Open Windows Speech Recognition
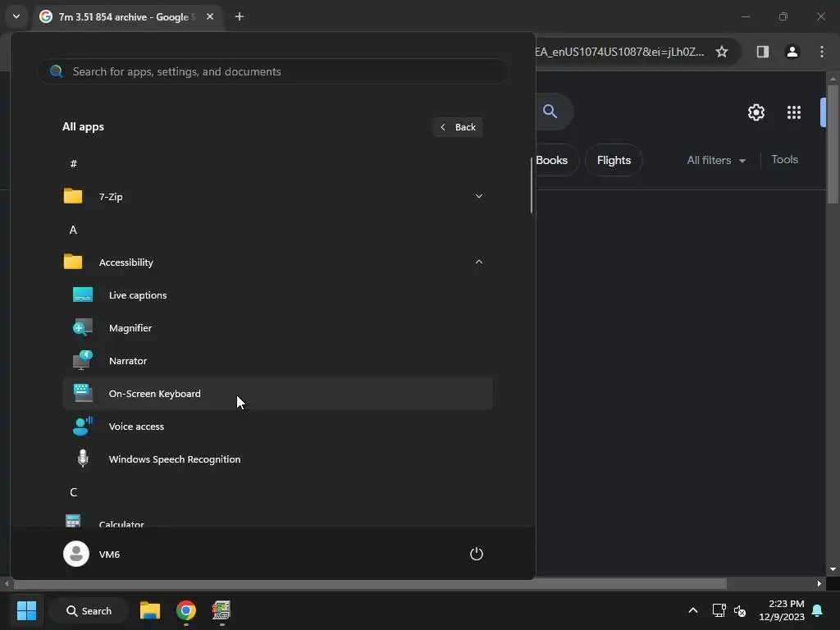840x630 pixels. pos(277,459)
